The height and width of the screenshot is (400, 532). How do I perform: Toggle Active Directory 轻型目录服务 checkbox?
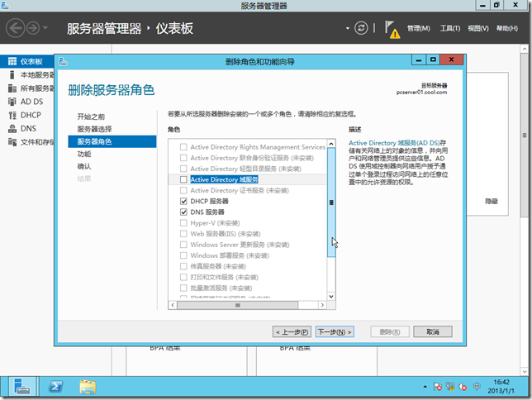pos(183,169)
